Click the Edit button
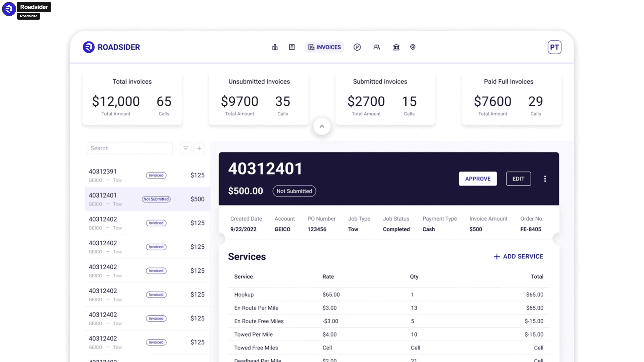Screen dimensions: 644x362 coord(518,179)
